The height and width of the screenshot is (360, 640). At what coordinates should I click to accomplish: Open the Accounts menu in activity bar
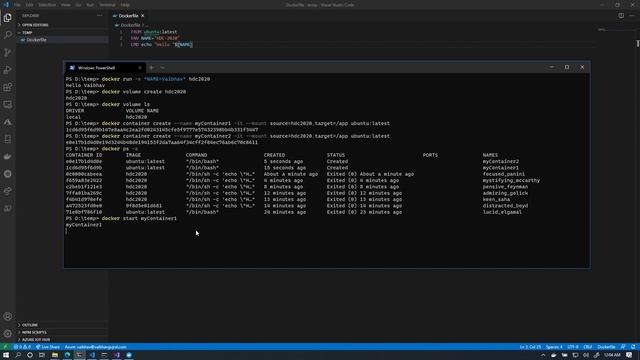tap(8, 316)
